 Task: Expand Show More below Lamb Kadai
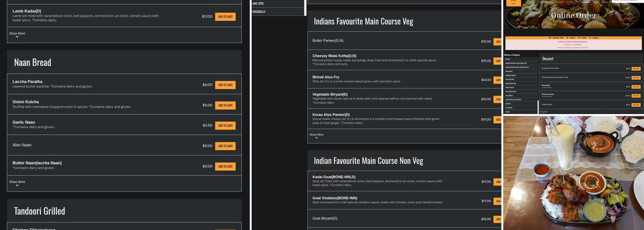pyautogui.click(x=17, y=34)
